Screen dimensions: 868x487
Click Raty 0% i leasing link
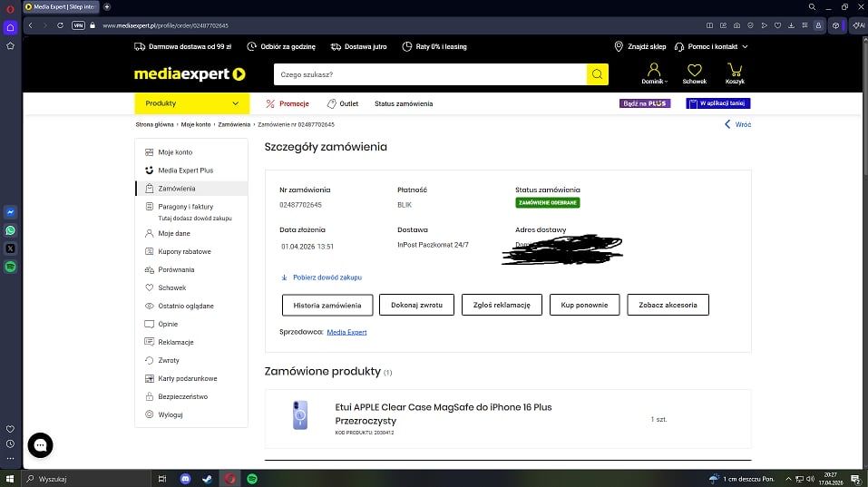pos(434,46)
